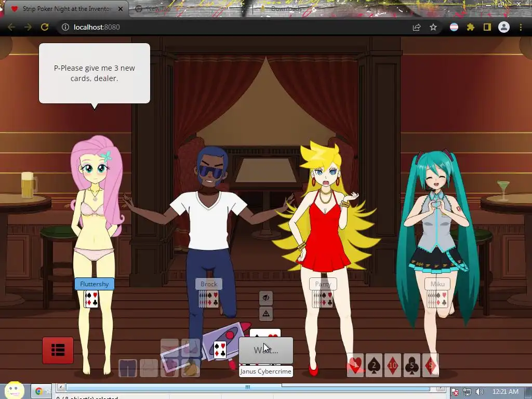Screen dimensions: 532x399
Task: Click the brown shoes clothing icon
Action: [191, 368]
